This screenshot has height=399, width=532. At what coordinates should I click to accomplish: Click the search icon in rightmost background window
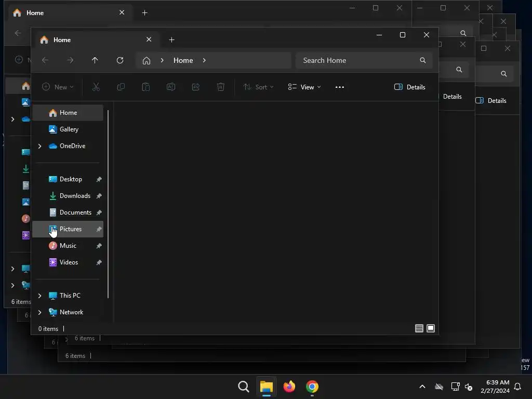coord(504,74)
